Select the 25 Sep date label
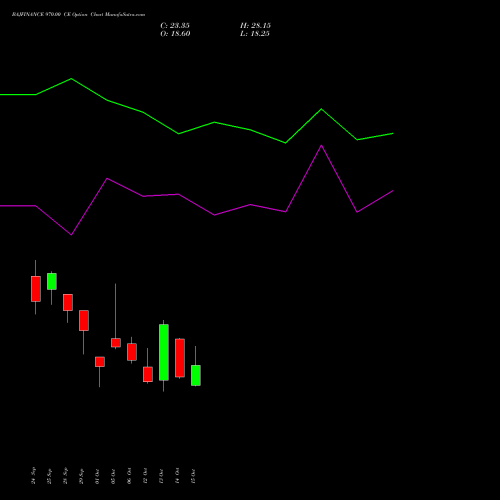The image size is (500, 500). 49,476
